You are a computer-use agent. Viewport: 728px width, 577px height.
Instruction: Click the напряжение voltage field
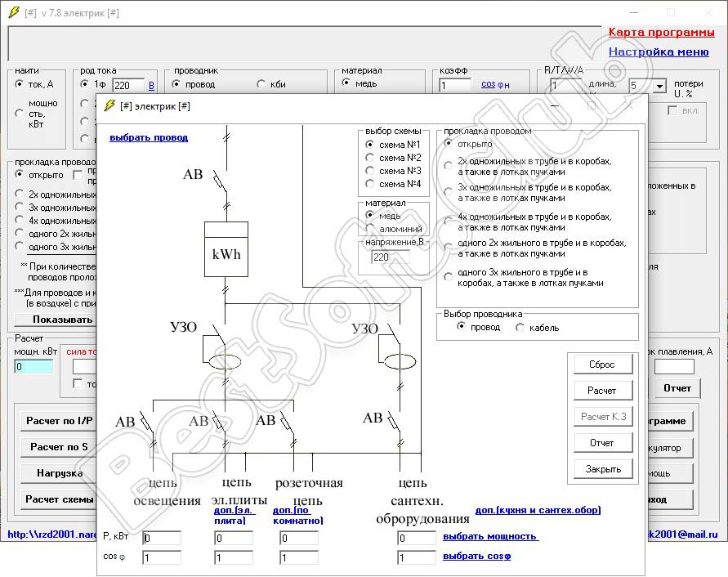390,257
